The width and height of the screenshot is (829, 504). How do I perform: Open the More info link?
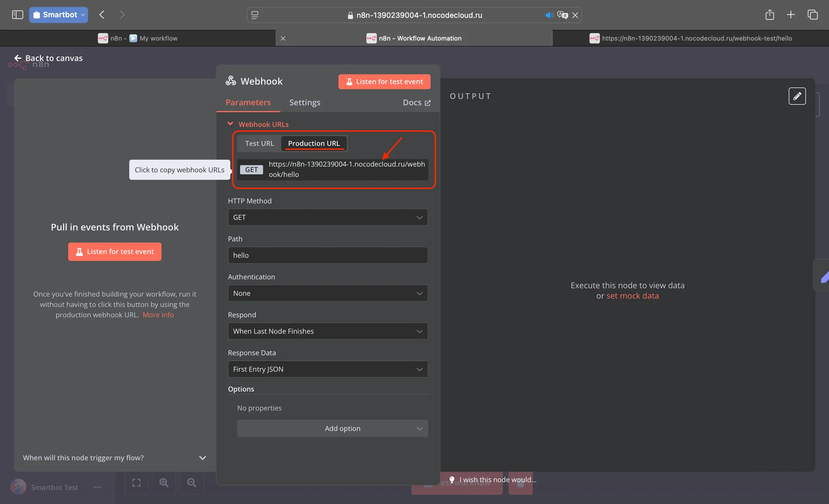pyautogui.click(x=158, y=315)
